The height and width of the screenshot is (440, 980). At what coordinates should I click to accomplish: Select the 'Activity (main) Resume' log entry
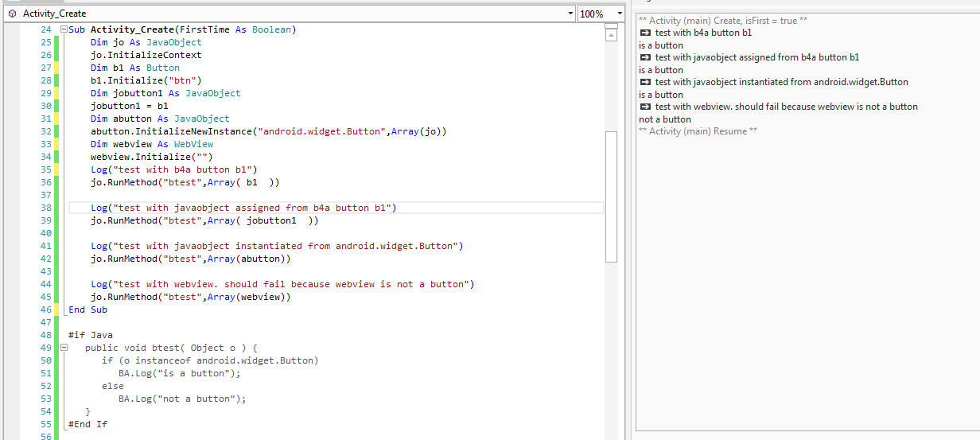click(x=698, y=131)
